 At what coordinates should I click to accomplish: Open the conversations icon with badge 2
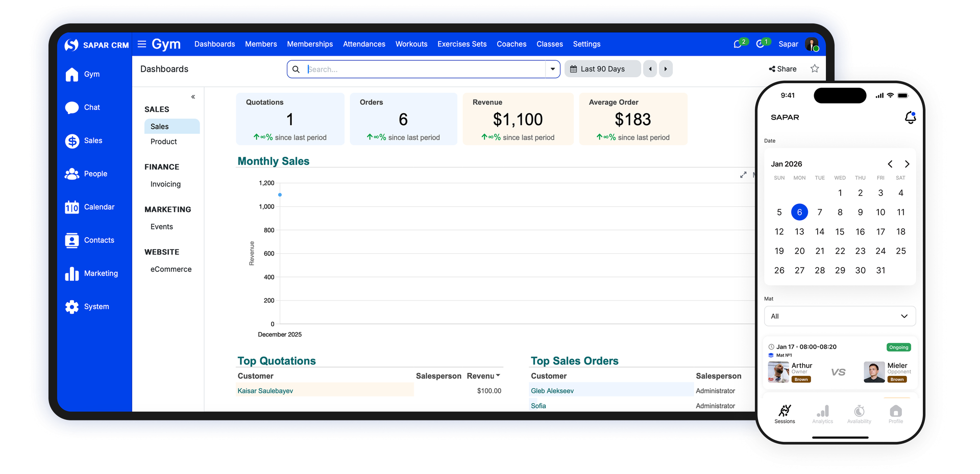pos(738,44)
